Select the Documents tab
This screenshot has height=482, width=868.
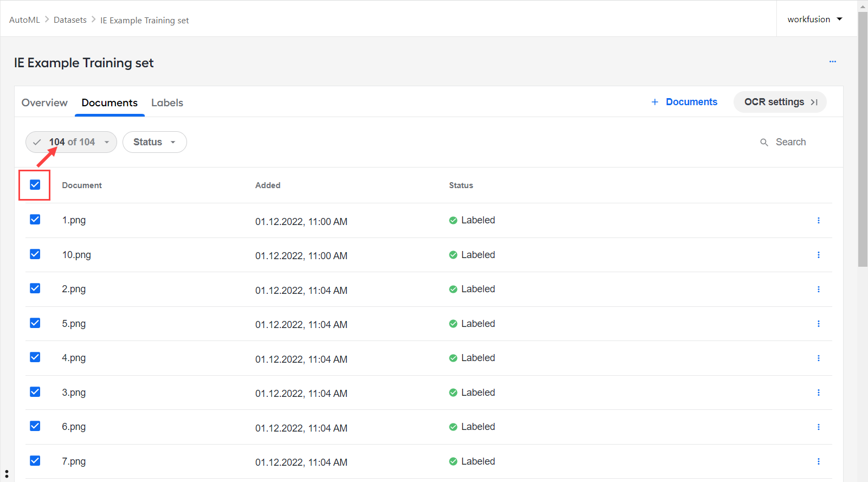(110, 102)
